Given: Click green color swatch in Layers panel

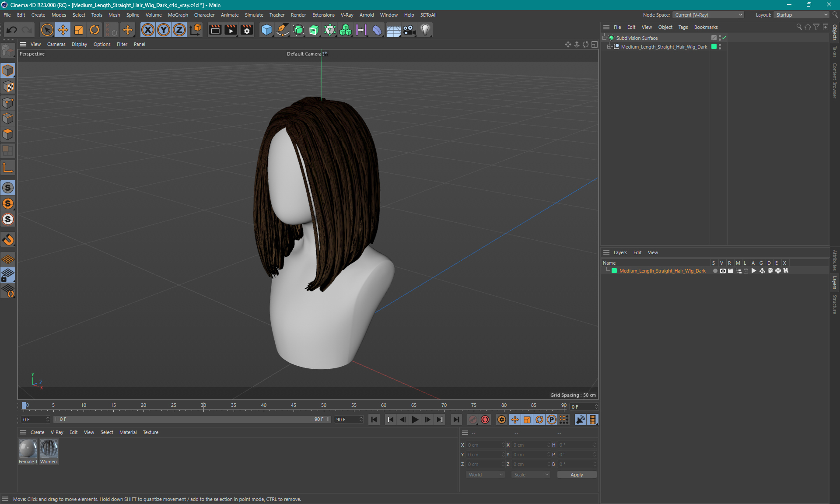Looking at the screenshot, I should tap(614, 271).
